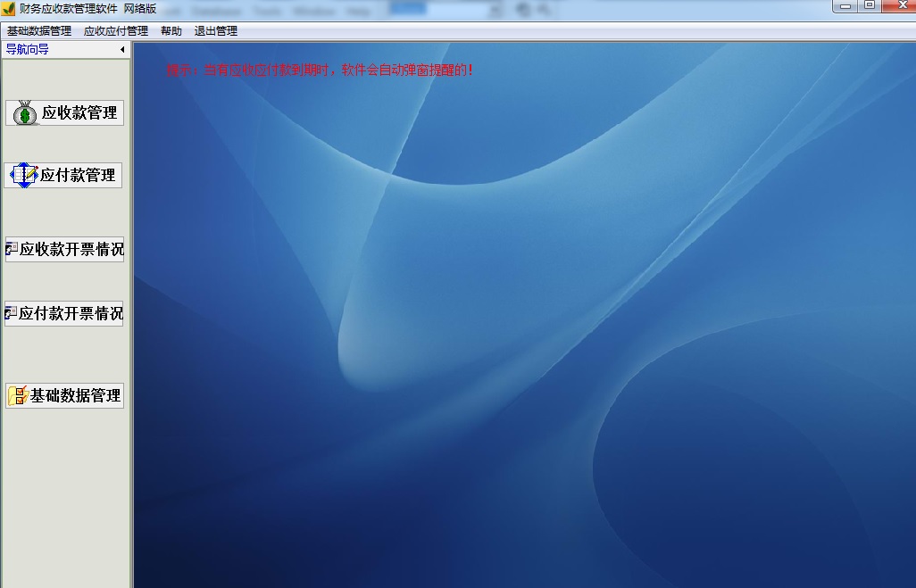Click the red 提示 reminder text

(319, 70)
